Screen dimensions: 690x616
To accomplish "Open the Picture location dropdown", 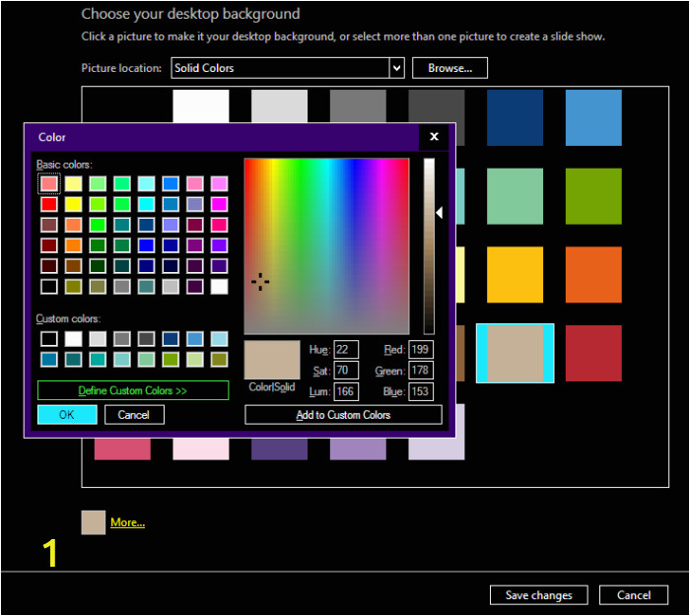I will click(x=396, y=68).
